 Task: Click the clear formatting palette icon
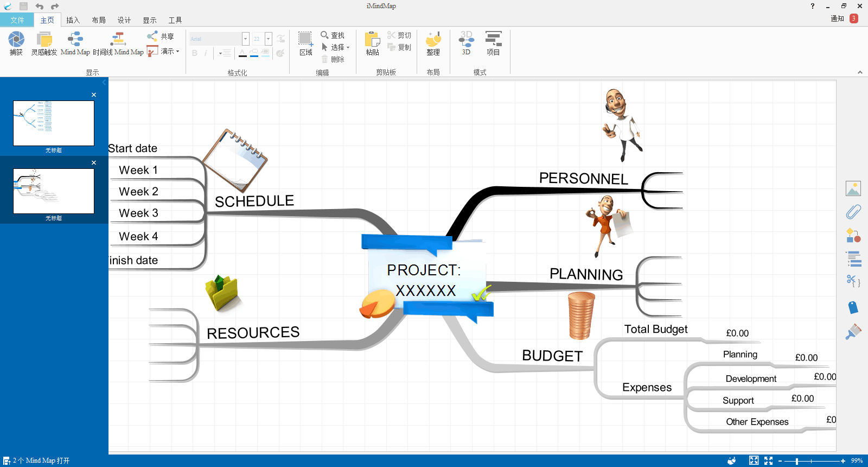click(x=280, y=53)
